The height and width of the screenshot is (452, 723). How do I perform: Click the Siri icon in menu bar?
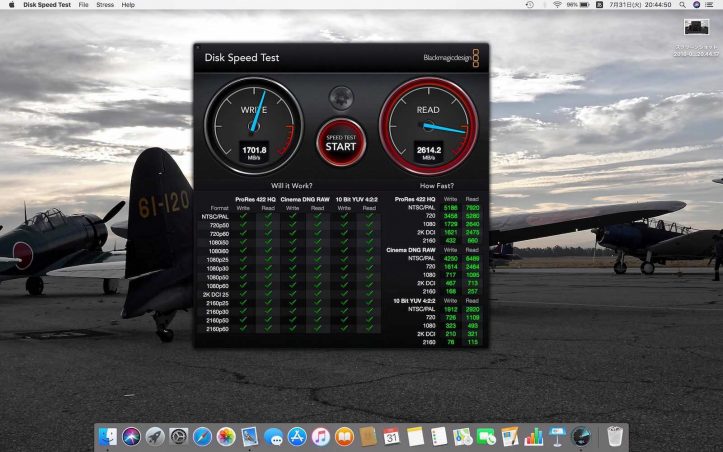click(697, 5)
